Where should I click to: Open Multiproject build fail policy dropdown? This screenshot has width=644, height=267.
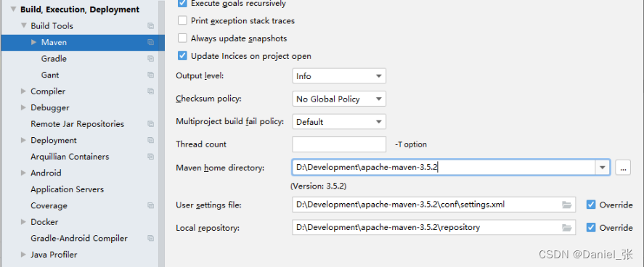tap(339, 122)
